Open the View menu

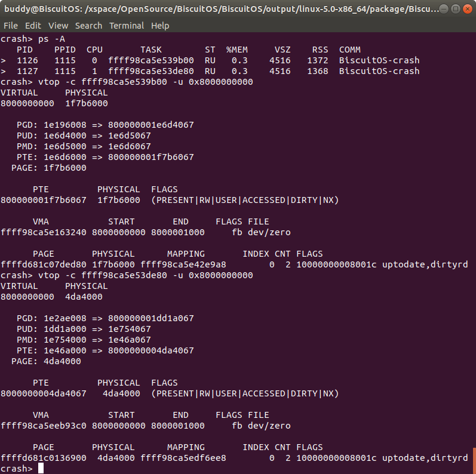[x=58, y=26]
